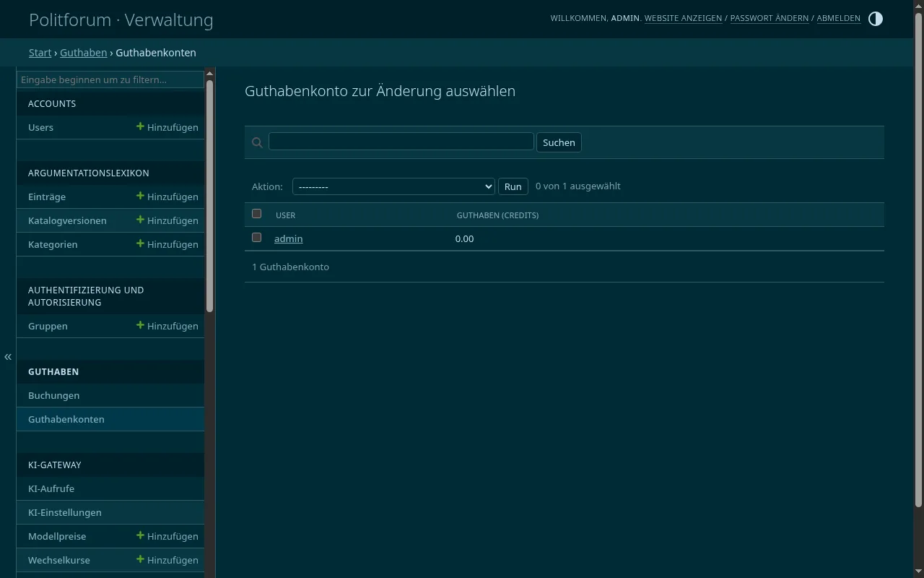Image resolution: width=924 pixels, height=578 pixels.
Task: Toggle the light/dark theme icon
Action: [x=875, y=19]
